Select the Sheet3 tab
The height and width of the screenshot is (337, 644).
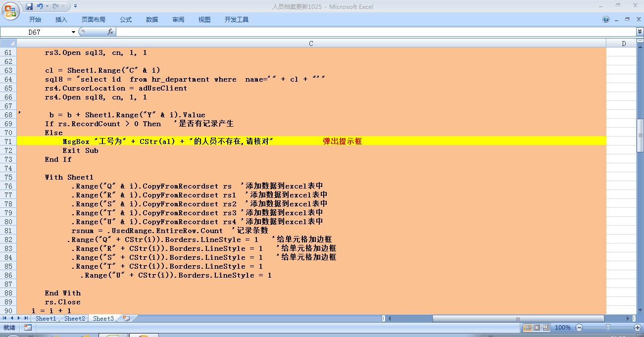(103, 318)
